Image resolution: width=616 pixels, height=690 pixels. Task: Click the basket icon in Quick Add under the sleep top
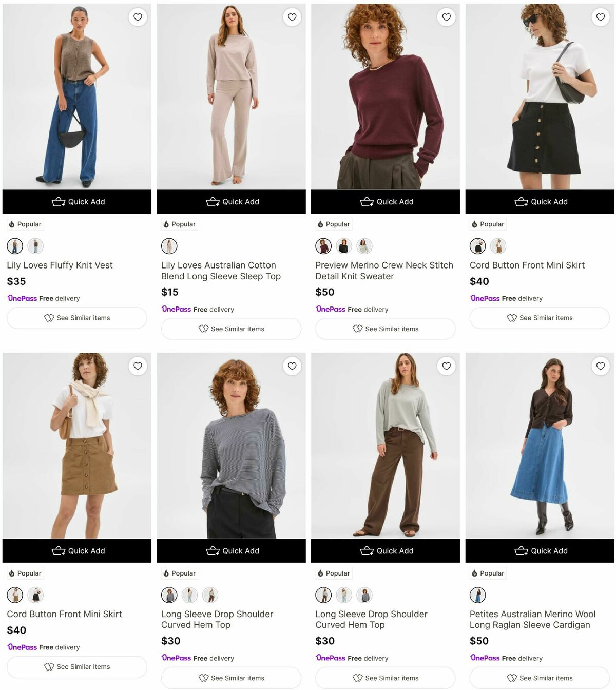[212, 202]
